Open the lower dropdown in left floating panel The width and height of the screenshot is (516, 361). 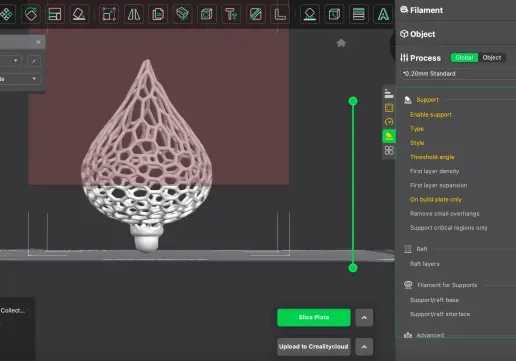(x=20, y=79)
